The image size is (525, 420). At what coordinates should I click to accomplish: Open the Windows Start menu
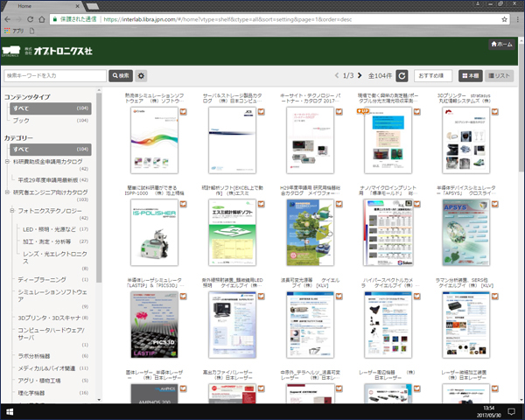[10, 411]
